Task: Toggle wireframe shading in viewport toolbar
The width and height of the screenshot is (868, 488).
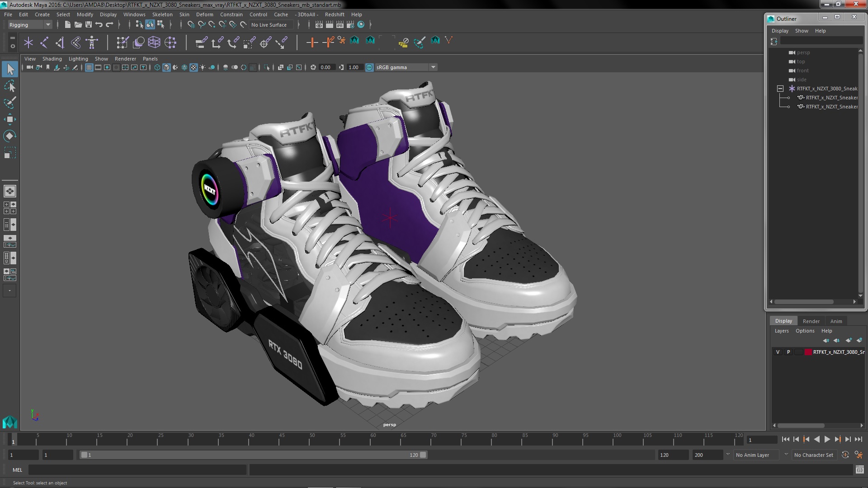Action: pos(157,67)
